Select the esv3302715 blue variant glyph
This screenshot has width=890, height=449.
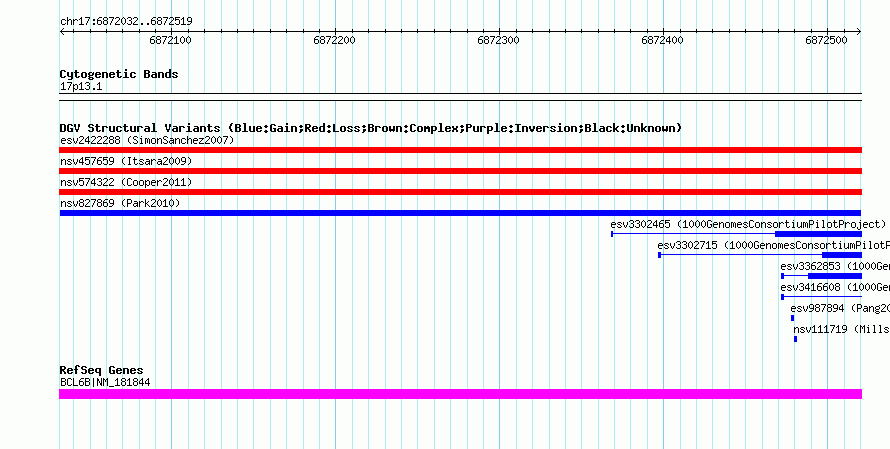759,255
